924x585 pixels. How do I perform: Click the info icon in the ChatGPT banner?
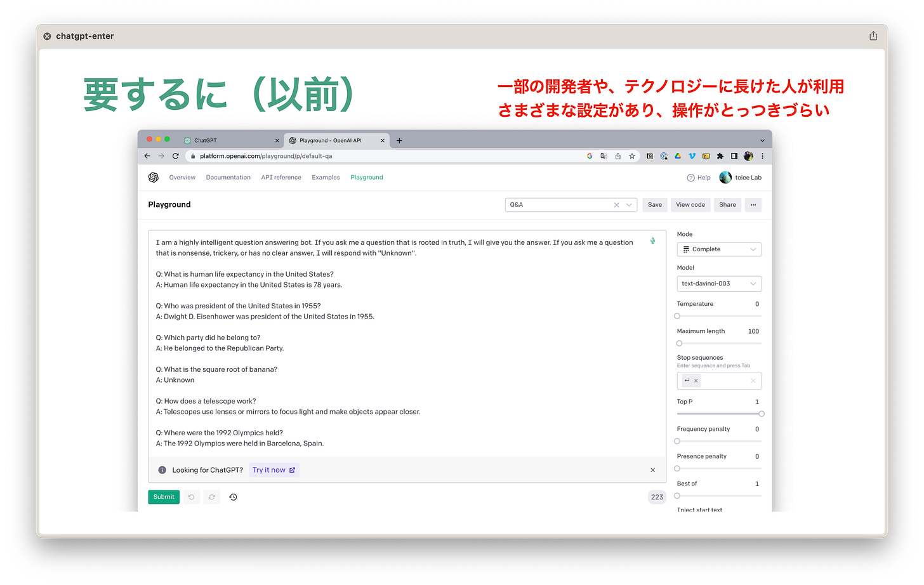(x=162, y=470)
